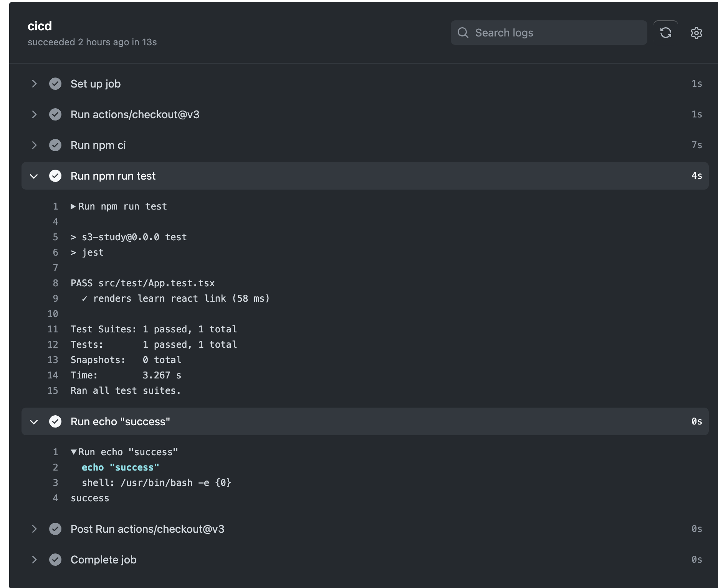718x588 pixels.
Task: Click the magnifier icon in Search logs
Action: 463,33
